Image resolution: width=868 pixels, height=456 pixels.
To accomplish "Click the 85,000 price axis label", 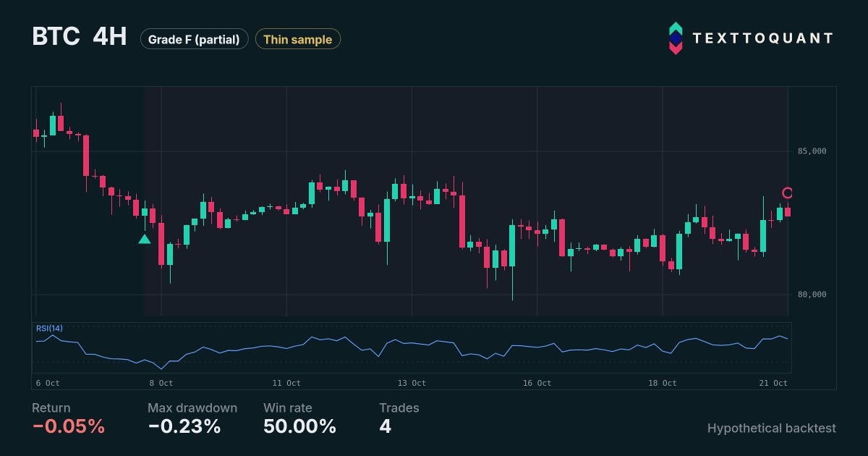I will [x=812, y=151].
